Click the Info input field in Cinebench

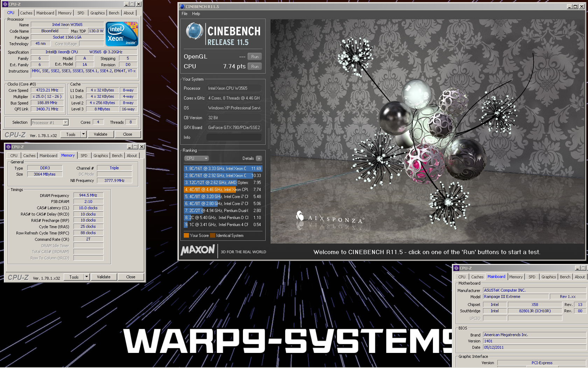coord(234,137)
